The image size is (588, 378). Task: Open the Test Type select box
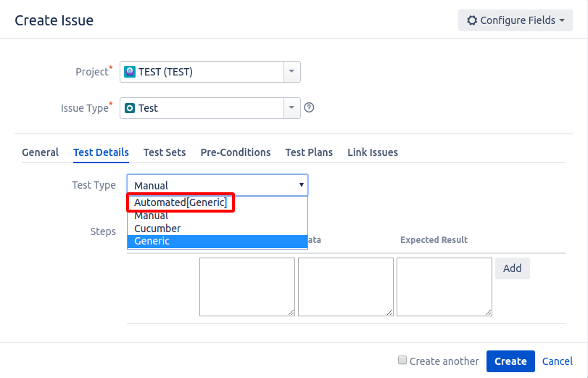coord(218,185)
